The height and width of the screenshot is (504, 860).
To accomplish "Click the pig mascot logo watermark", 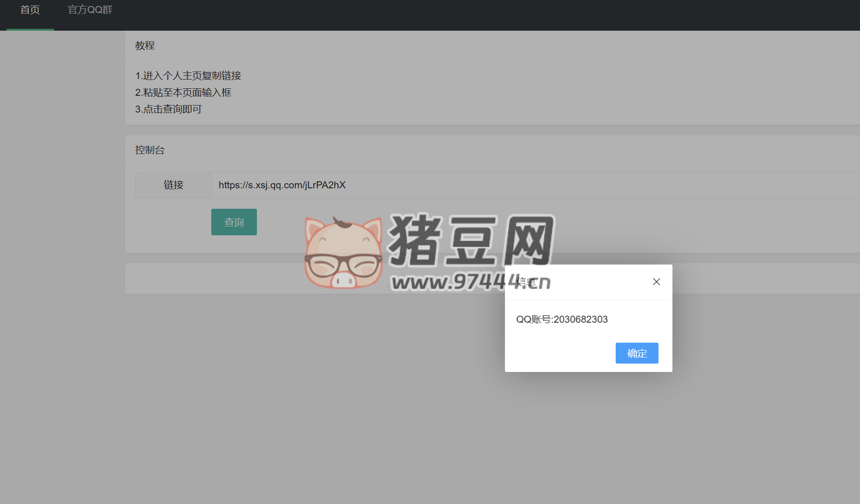I will (343, 253).
